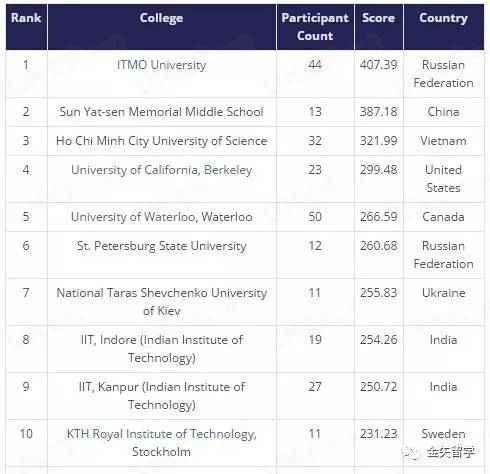490x474 pixels.
Task: Open IIT, Kanpur entry
Action: 161,396
